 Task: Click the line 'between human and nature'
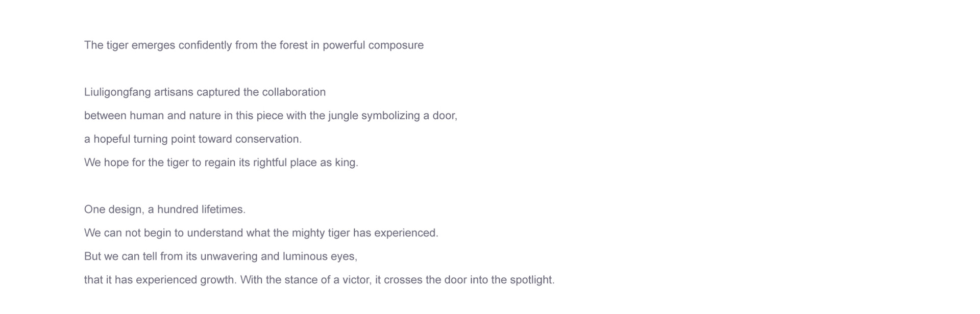(271, 116)
